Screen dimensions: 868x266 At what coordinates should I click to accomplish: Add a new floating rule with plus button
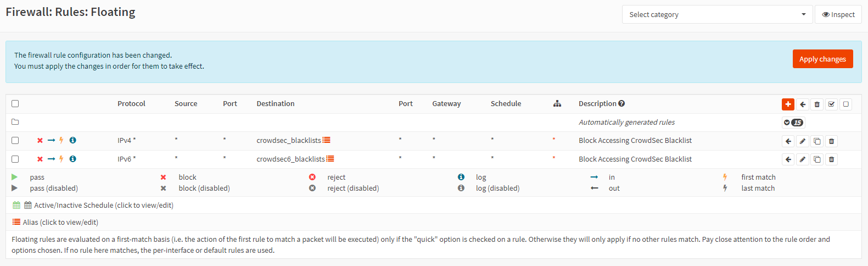(x=788, y=104)
